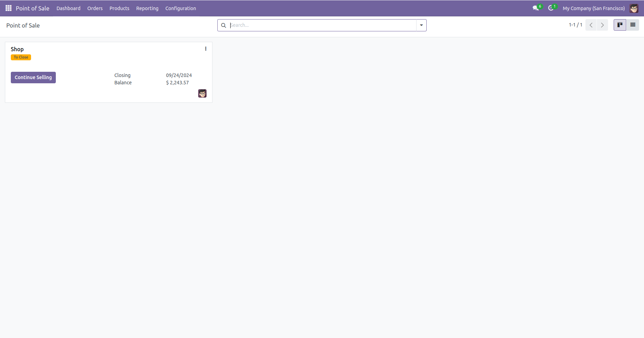The image size is (644, 338).
Task: Open the conversations messages icon
Action: 537,8
